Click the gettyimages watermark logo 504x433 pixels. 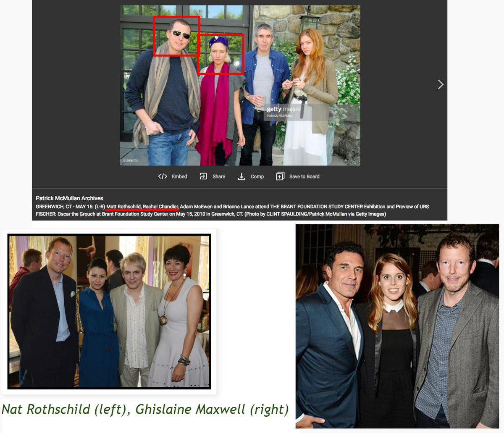(283, 110)
